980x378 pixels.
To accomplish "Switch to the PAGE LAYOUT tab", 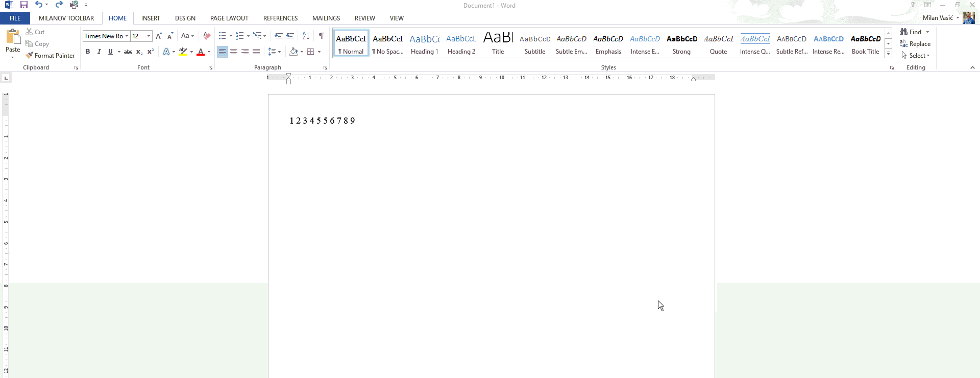I will click(x=229, y=18).
